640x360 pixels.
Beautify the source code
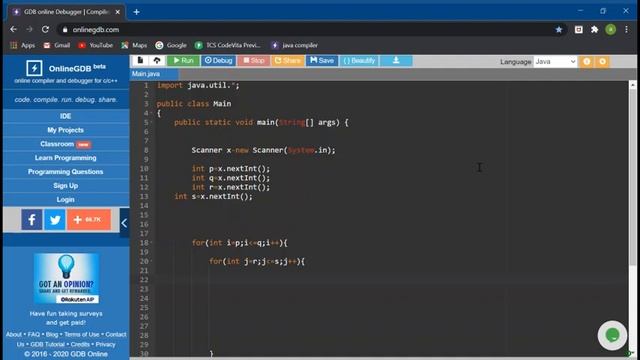pos(359,60)
